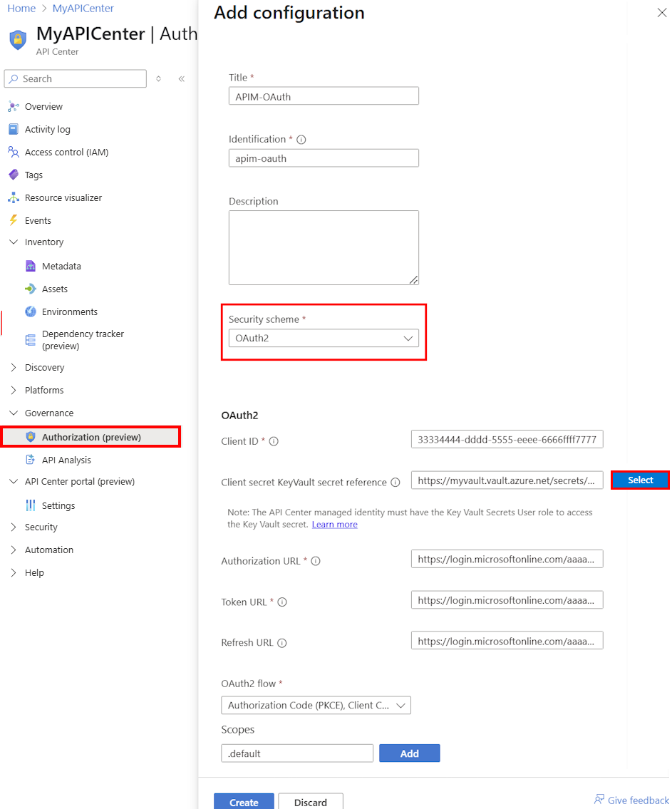672x809 pixels.
Task: Click Select button for KeyVault secret
Action: 640,480
